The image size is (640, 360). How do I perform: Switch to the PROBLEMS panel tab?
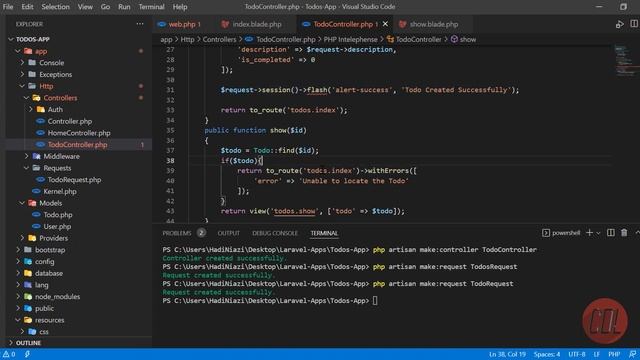click(x=177, y=233)
